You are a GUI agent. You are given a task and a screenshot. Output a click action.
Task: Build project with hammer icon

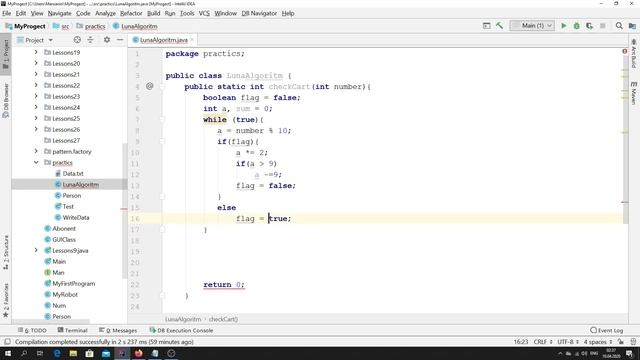pos(499,26)
